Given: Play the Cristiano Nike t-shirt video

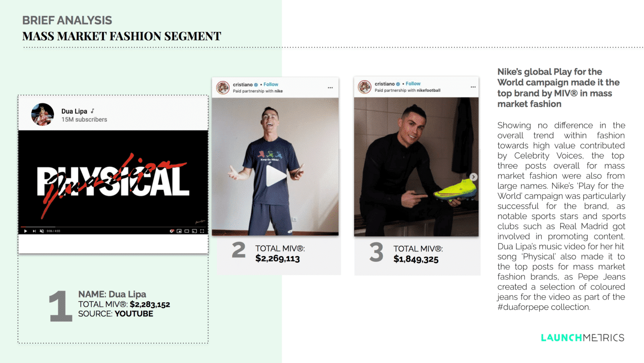Looking at the screenshot, I should coord(276,176).
